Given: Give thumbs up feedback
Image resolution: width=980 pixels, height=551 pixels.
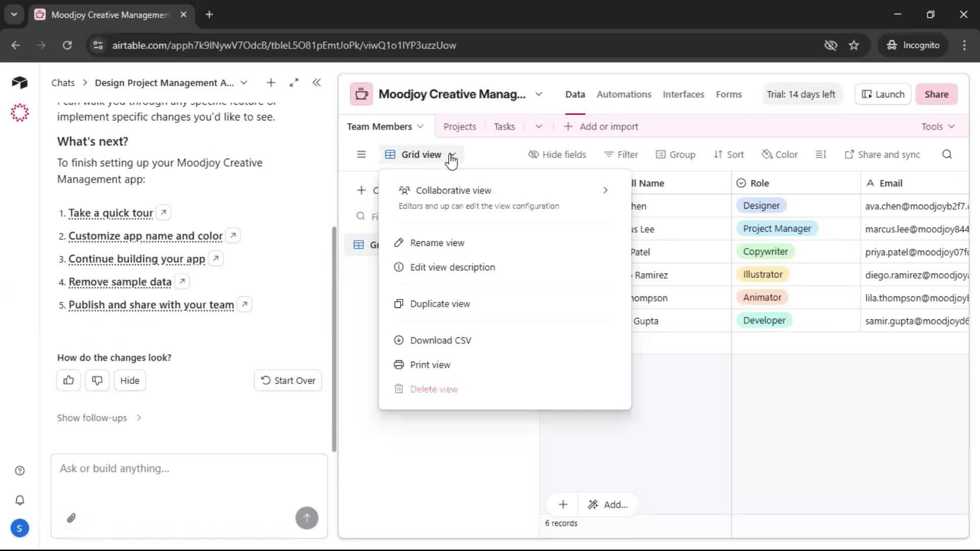Looking at the screenshot, I should (x=68, y=381).
